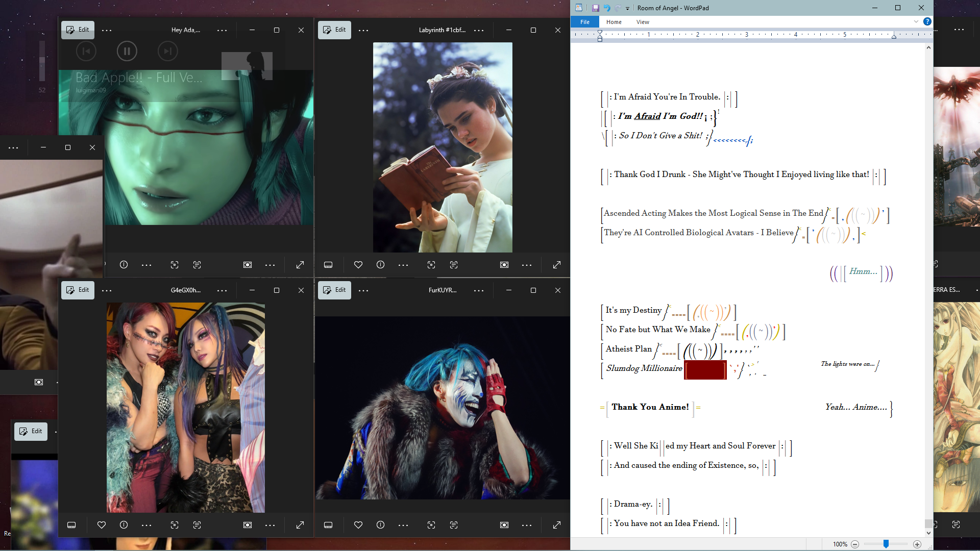The height and width of the screenshot is (551, 980).
Task: Open WordPad help question mark icon
Action: pos(927,21)
